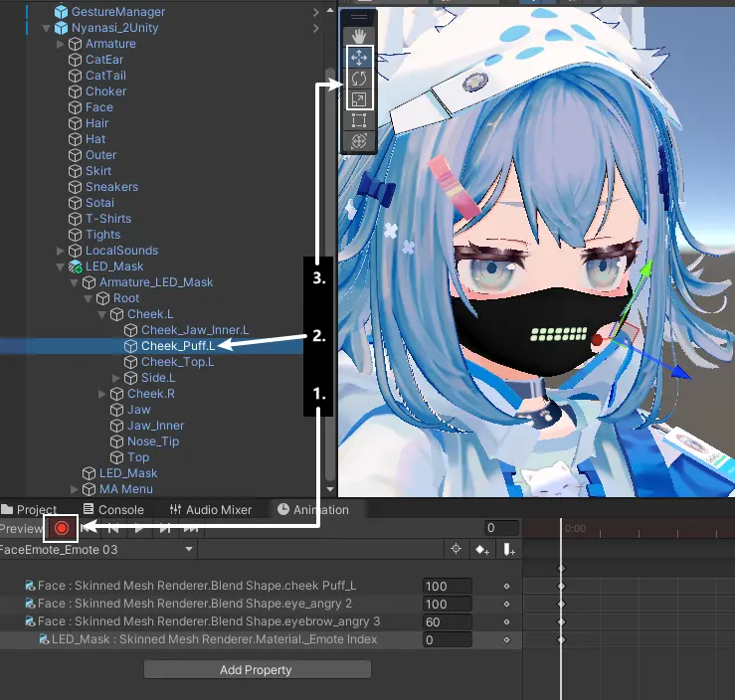Edit the current frame number field

click(501, 528)
